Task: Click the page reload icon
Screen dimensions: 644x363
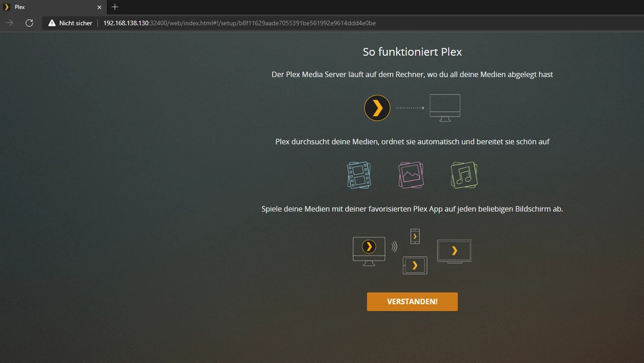Action: [29, 23]
